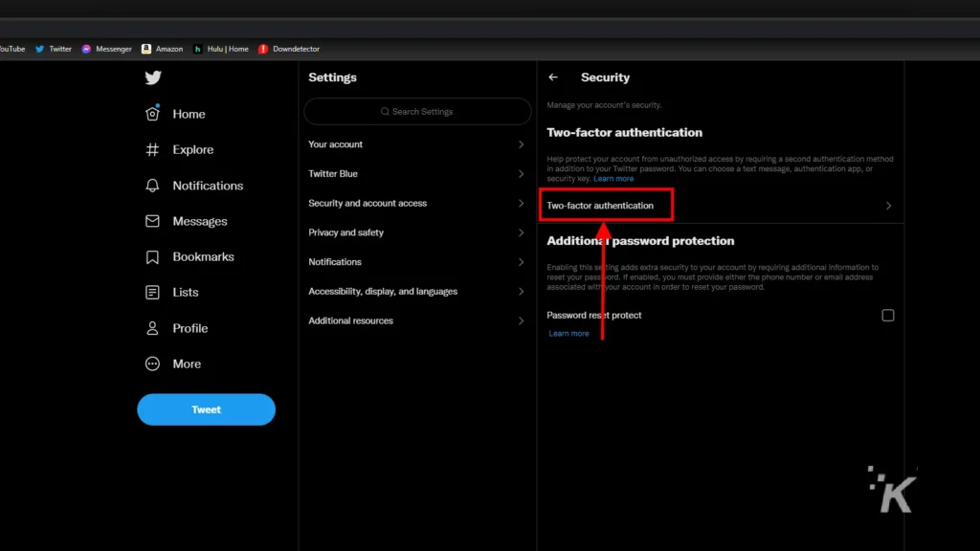Open Two-factor authentication row chevron
Screen dimensions: 980x551
click(888, 206)
